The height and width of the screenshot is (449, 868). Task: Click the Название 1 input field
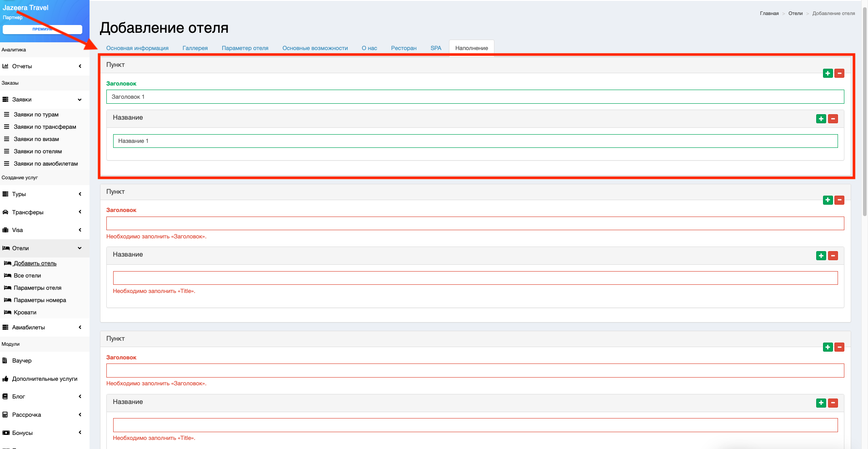click(x=475, y=141)
